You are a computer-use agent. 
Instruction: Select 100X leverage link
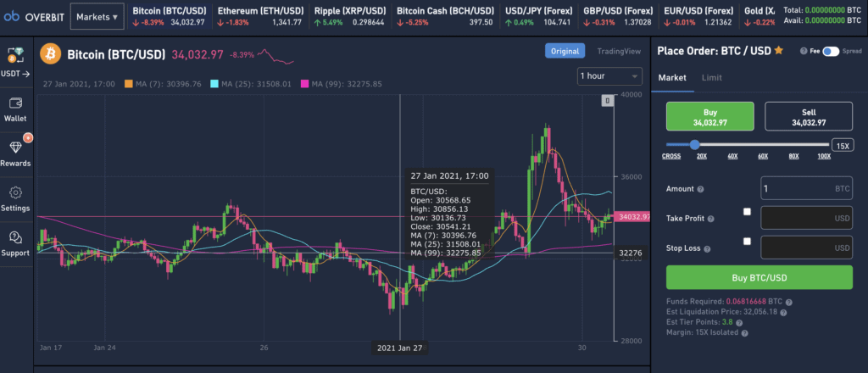click(824, 157)
